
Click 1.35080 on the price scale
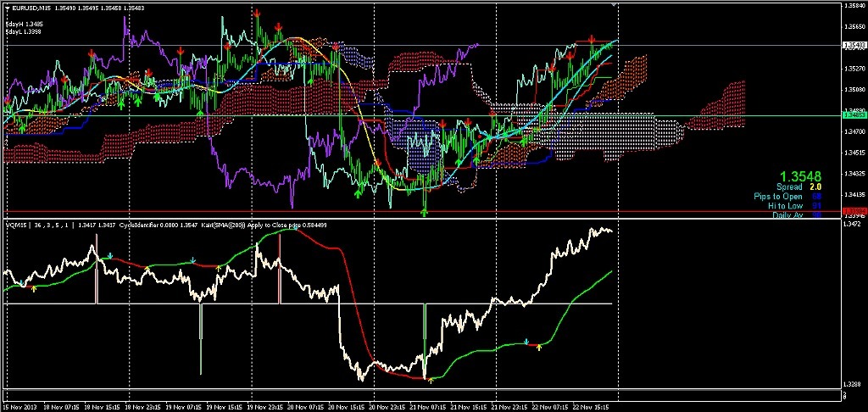pyautogui.click(x=853, y=90)
